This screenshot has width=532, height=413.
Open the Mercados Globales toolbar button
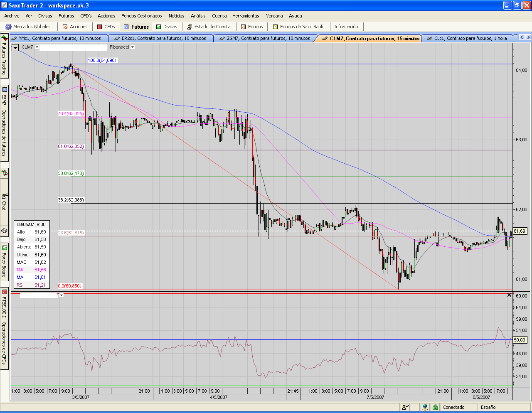click(x=28, y=27)
